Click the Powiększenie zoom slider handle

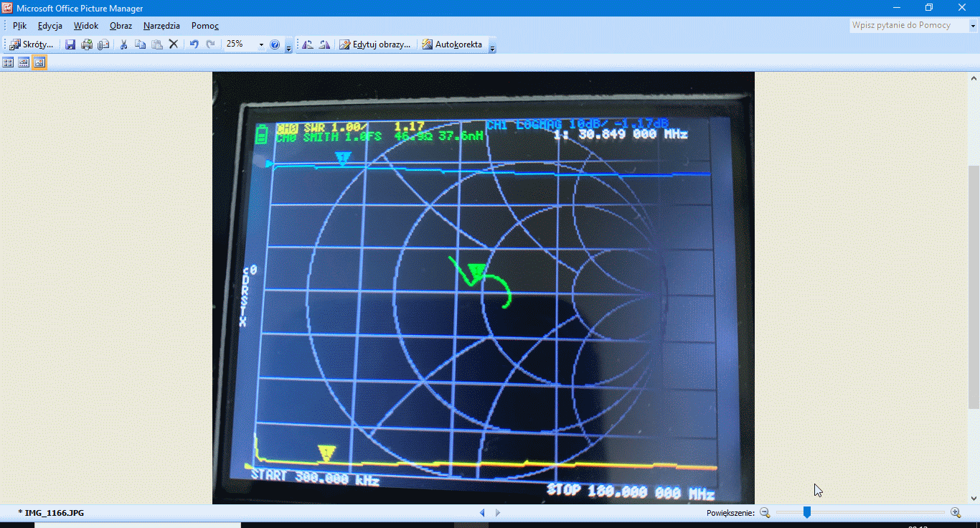point(807,512)
